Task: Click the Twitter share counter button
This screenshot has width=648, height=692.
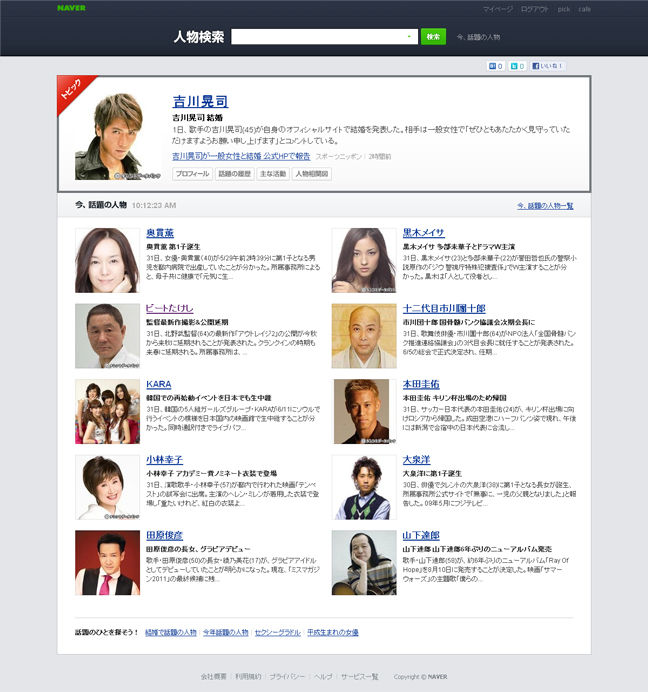Action: tap(517, 66)
